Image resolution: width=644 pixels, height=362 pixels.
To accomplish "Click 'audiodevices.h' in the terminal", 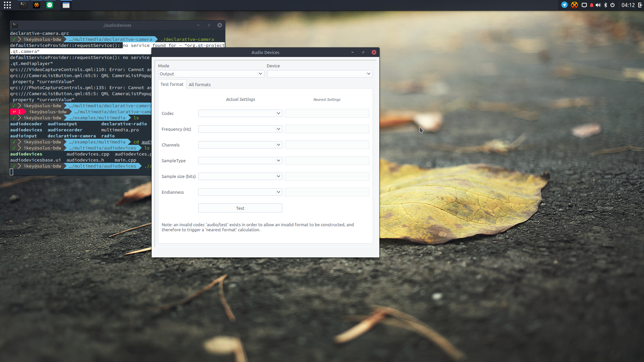I will coord(85,160).
